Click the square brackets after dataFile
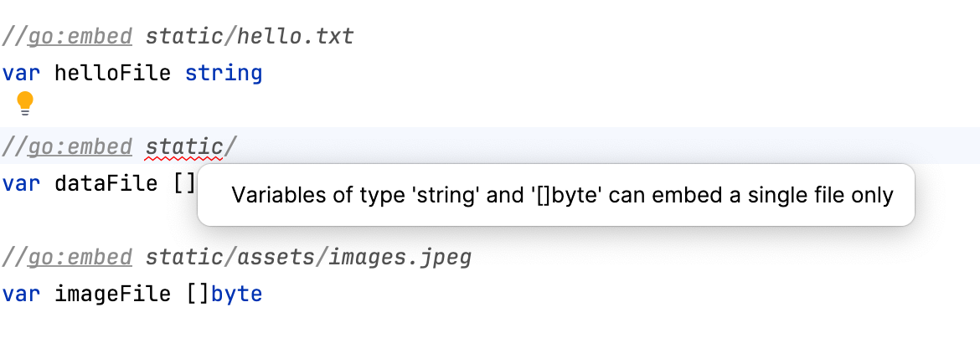980x338 pixels. [183, 182]
